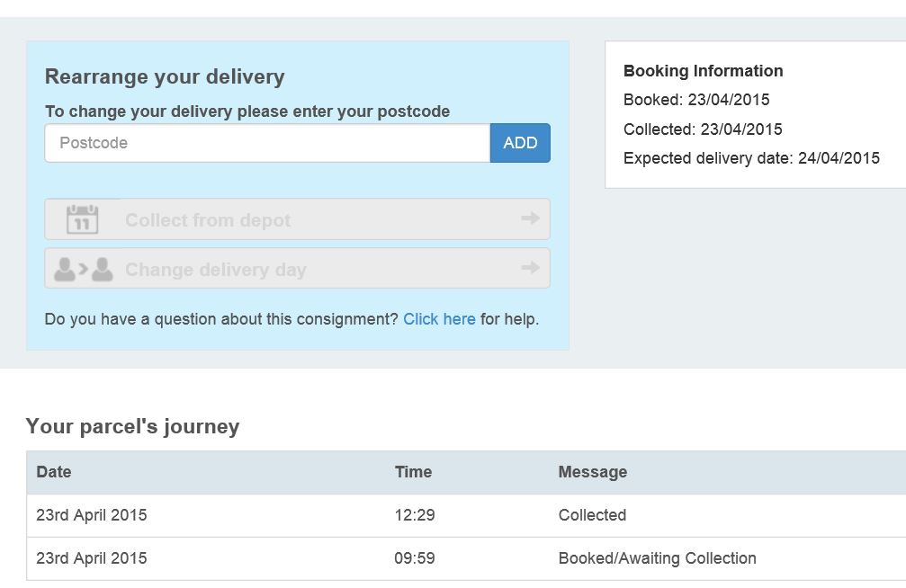Viewport: 906px width, 588px height.
Task: Click the calendar icon beside Collect from depot
Action: point(82,218)
